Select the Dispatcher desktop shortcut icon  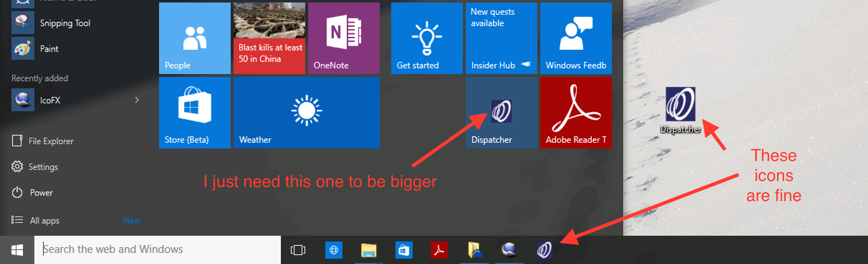(681, 109)
